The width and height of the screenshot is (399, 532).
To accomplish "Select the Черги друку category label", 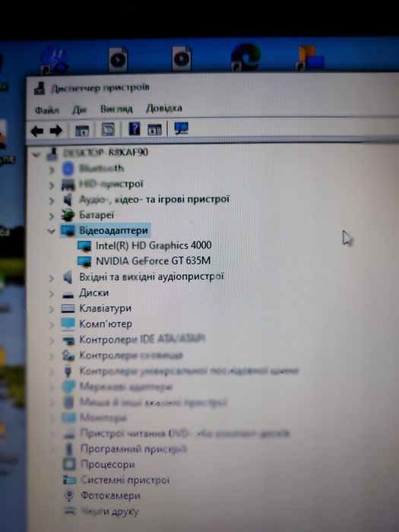I will click(109, 511).
